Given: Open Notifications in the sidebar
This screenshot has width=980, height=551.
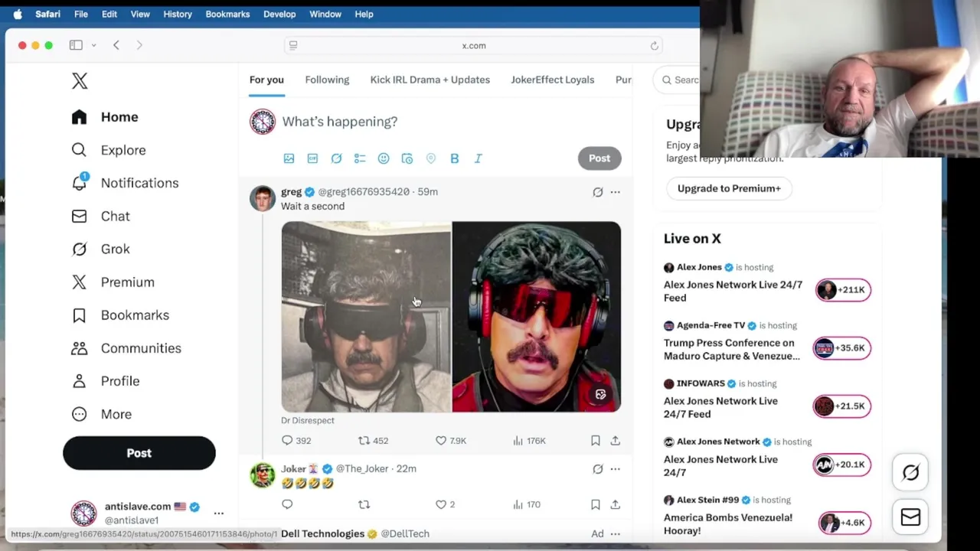Looking at the screenshot, I should pyautogui.click(x=125, y=183).
